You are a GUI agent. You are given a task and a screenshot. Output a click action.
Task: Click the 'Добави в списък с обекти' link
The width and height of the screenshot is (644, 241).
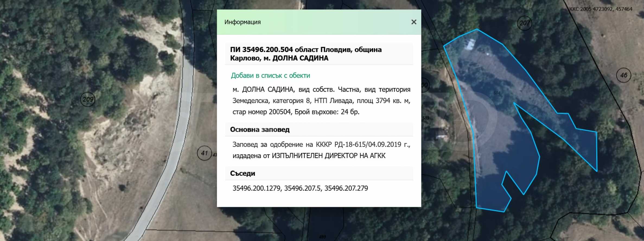click(x=270, y=76)
